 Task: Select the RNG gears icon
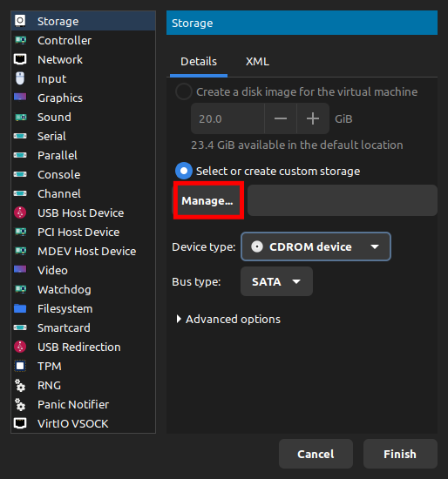(20, 385)
